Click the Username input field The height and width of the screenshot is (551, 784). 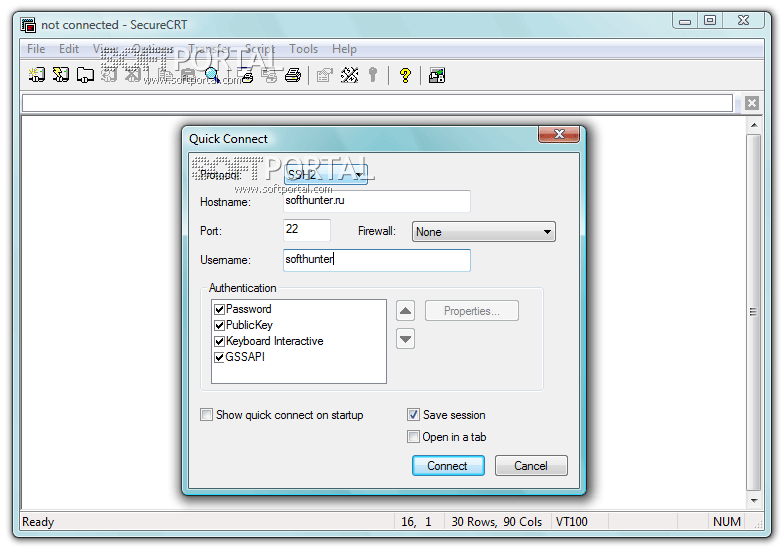[x=376, y=260]
